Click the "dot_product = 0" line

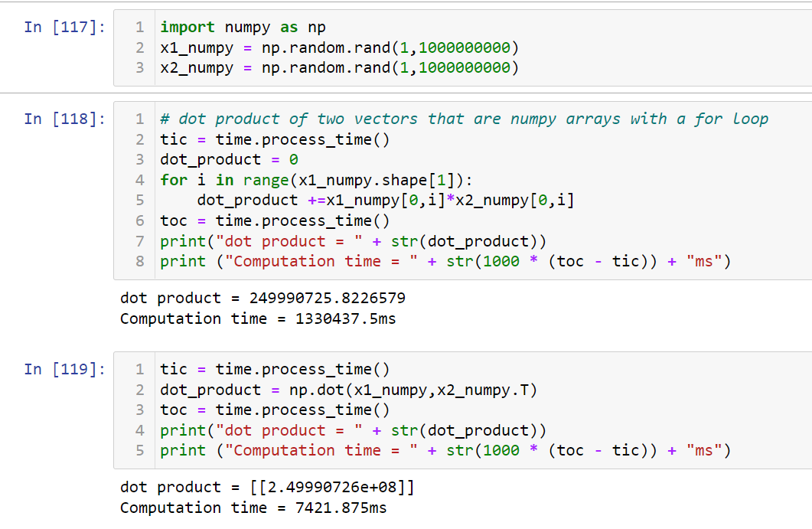coord(229,159)
